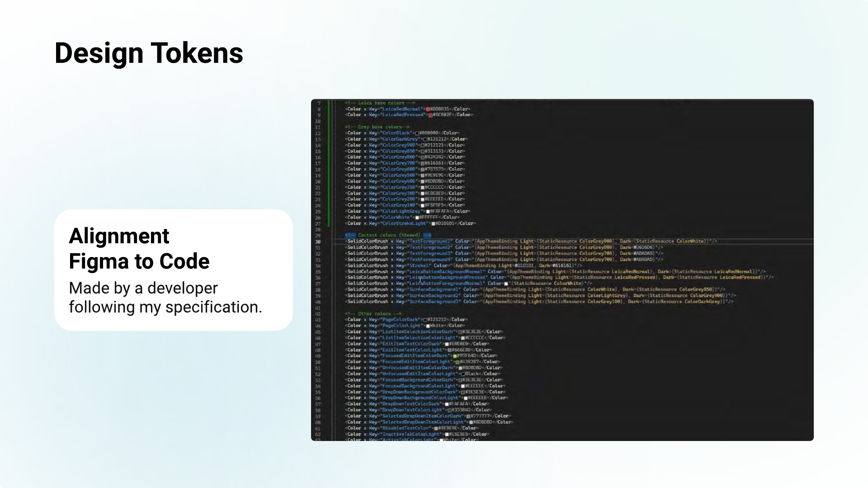868x488 pixels.
Task: Click the "FocusedBackgroundColorLight" key name
Action: (419, 386)
